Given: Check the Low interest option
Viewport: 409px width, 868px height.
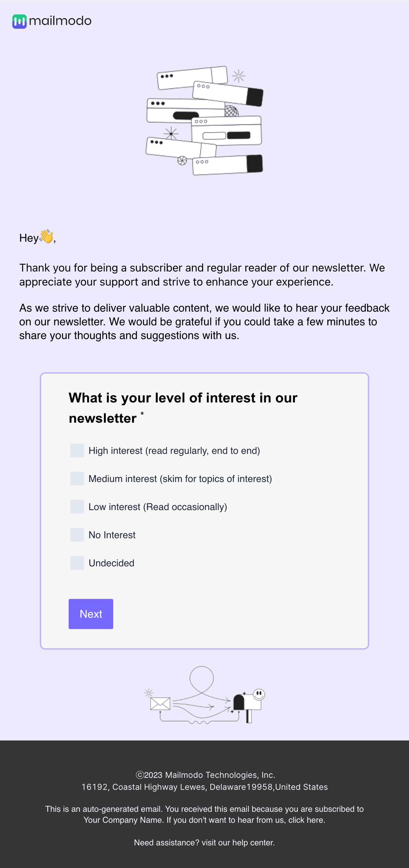Looking at the screenshot, I should (x=77, y=507).
